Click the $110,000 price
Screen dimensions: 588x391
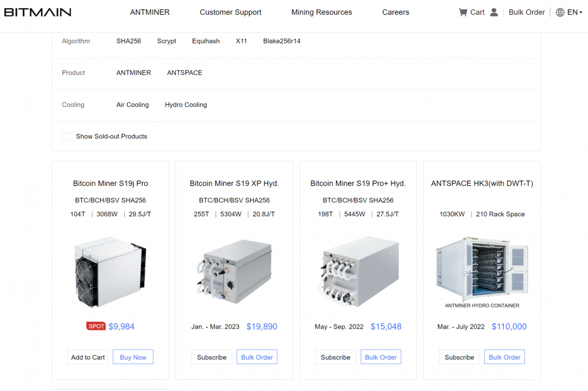coord(509,326)
